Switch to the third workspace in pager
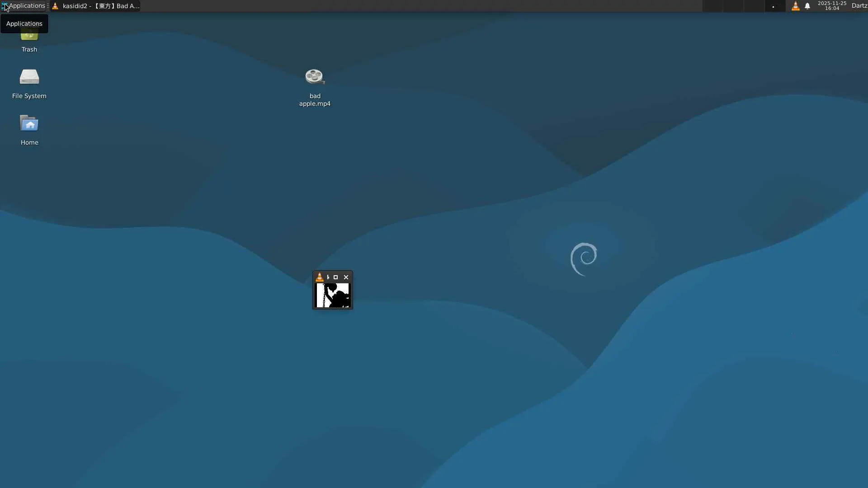Screen dimensions: 868x488 click(x=754, y=6)
